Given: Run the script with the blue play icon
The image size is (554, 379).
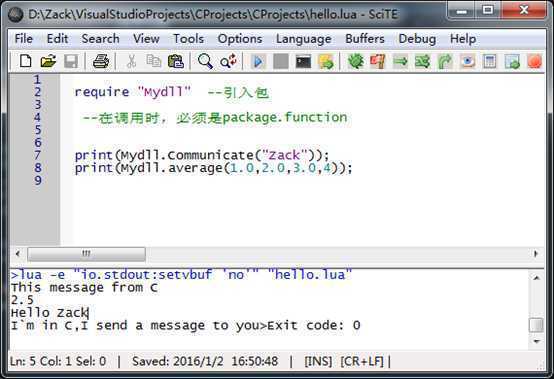Looking at the screenshot, I should click(x=258, y=61).
